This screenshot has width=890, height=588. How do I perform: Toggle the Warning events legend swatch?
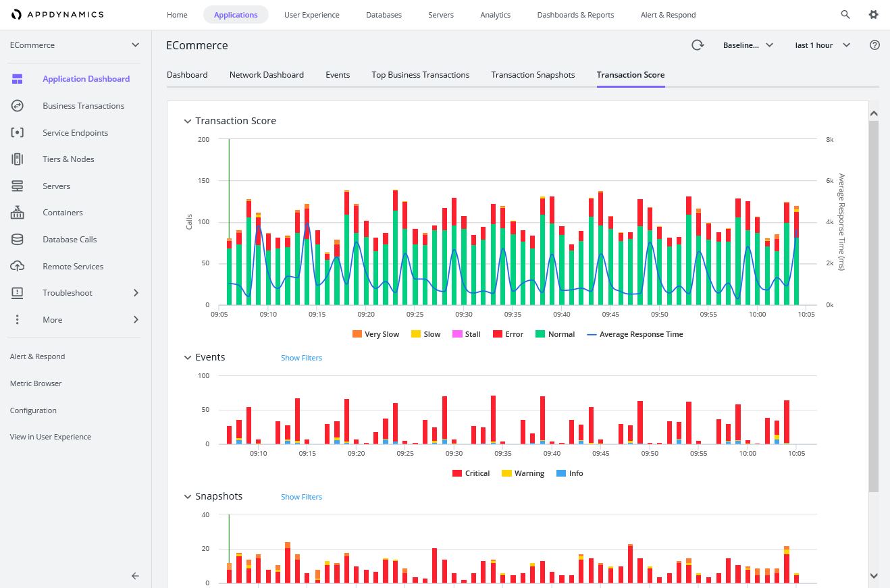tap(506, 473)
